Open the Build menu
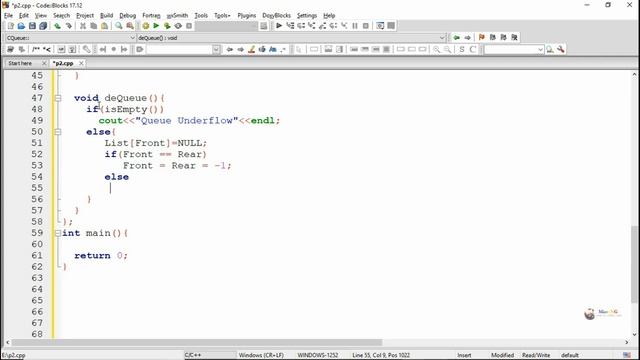Viewport: 640px width, 360px height. pos(107,15)
